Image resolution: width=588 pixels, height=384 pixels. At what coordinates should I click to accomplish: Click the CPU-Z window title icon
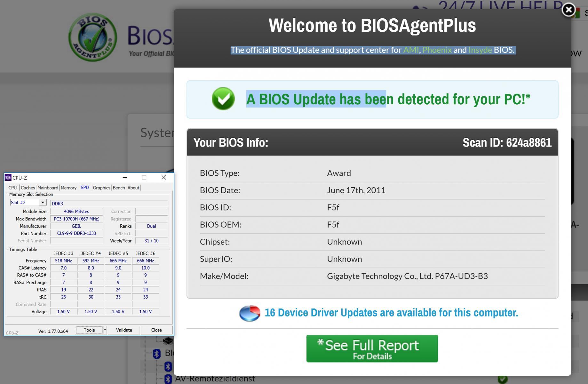8,178
